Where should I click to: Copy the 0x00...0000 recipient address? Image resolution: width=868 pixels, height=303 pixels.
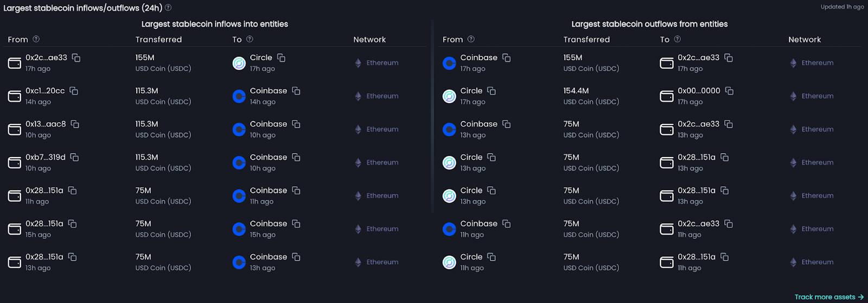729,91
